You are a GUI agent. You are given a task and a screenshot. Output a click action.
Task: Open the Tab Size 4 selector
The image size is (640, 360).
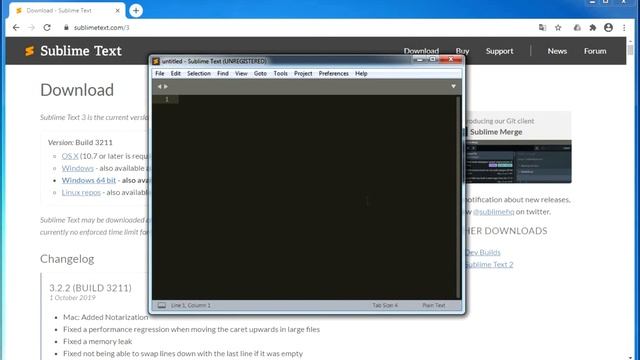click(x=385, y=305)
